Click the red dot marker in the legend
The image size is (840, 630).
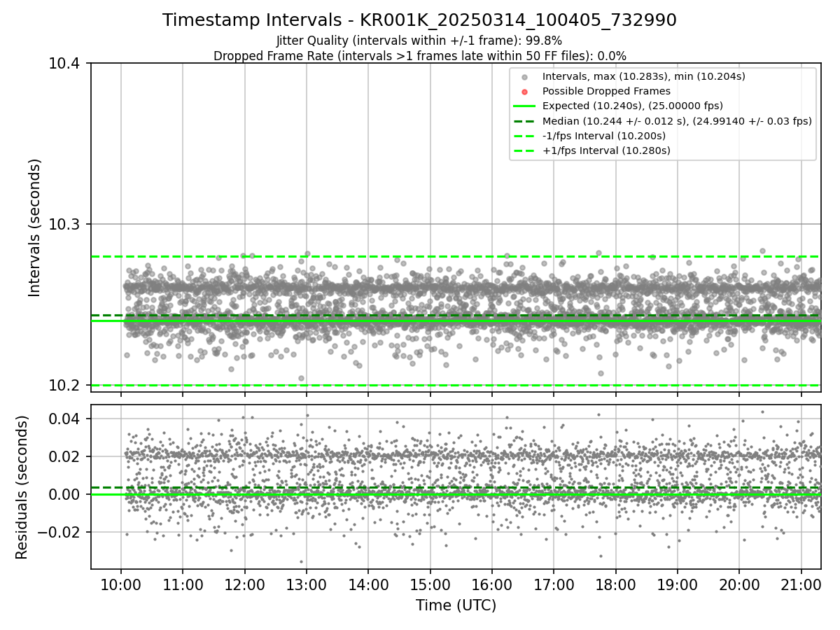click(x=524, y=92)
